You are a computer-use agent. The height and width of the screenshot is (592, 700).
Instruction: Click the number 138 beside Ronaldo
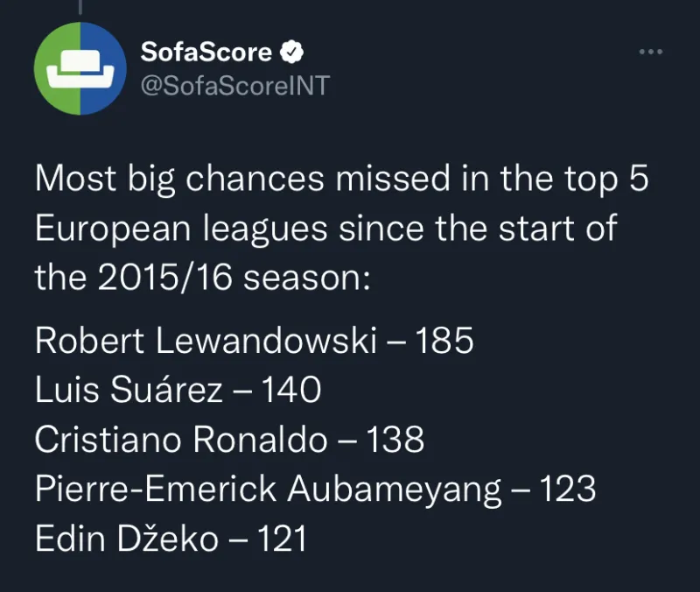pyautogui.click(x=395, y=440)
